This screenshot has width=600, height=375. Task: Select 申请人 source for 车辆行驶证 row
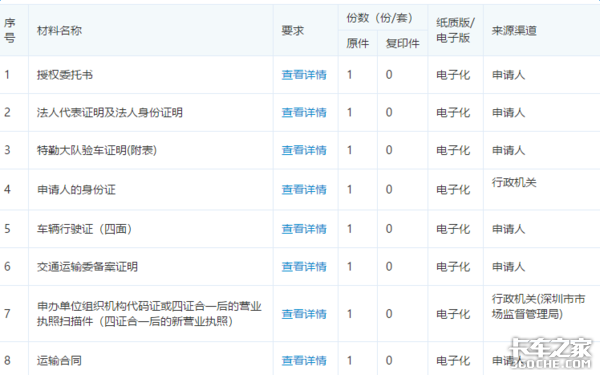pos(508,229)
